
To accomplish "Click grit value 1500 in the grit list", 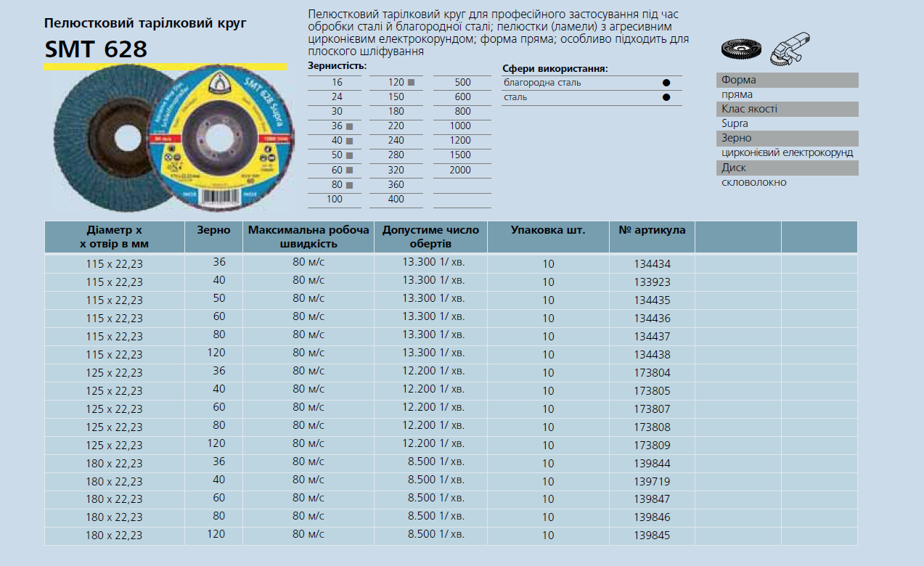I will (460, 155).
